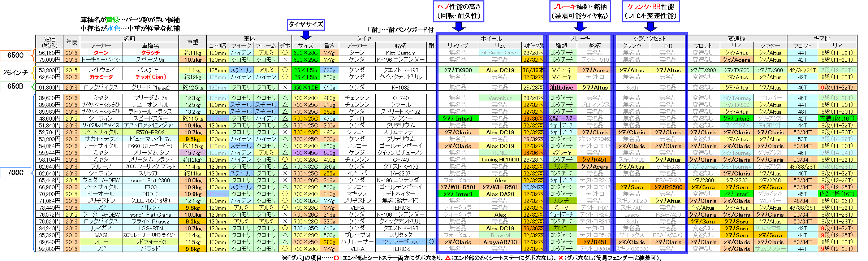The height and width of the screenshot is (261, 868).
Task: Click the ラドフォードC model cell
Action: [x=150, y=242]
